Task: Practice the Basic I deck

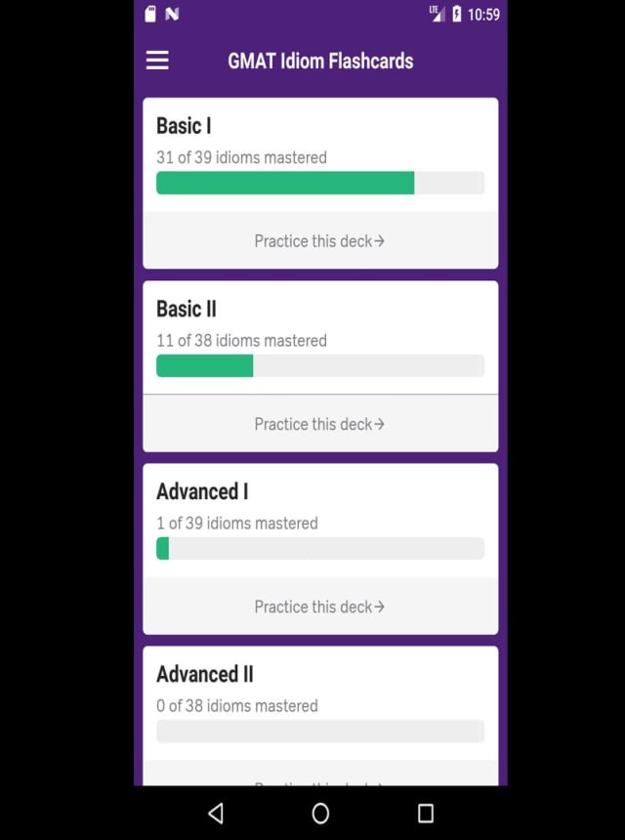Action: pyautogui.click(x=319, y=240)
